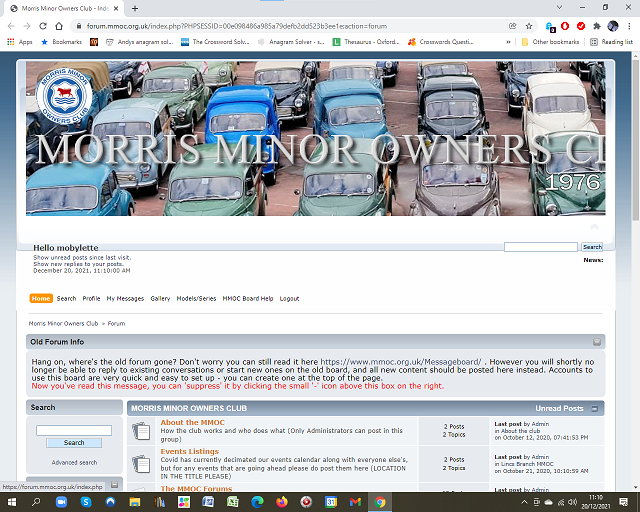
Task: Open the Gallery menu item
Action: [x=160, y=298]
